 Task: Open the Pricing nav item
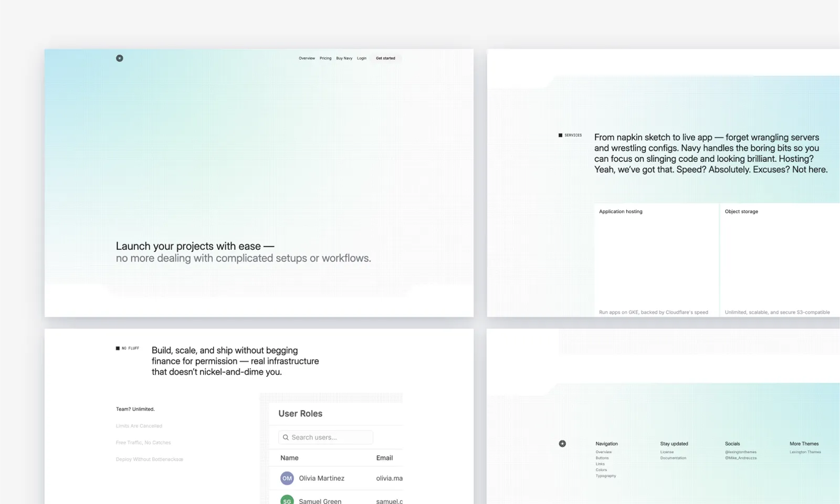click(325, 58)
